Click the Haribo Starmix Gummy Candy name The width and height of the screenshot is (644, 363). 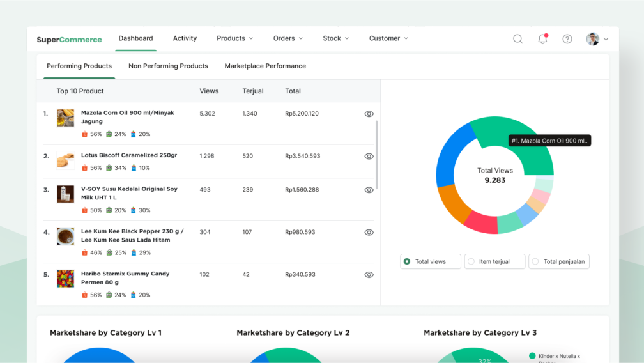125,277
